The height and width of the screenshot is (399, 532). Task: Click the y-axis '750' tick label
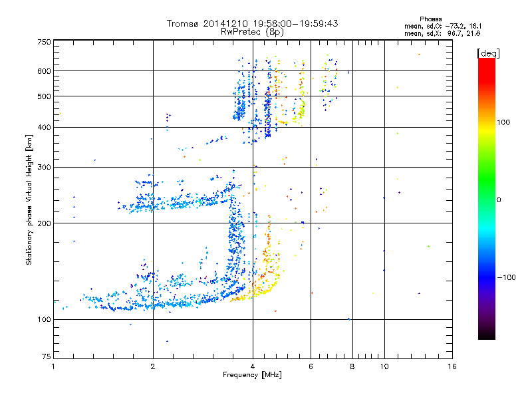pyautogui.click(x=44, y=42)
